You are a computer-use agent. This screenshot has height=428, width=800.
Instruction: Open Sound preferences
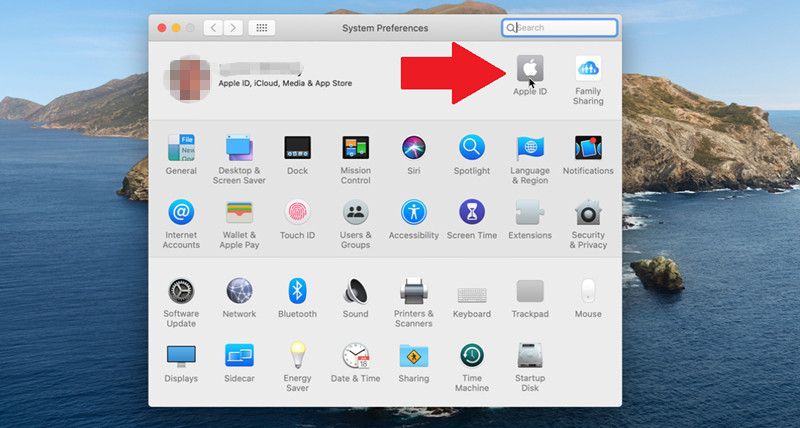[x=356, y=291]
